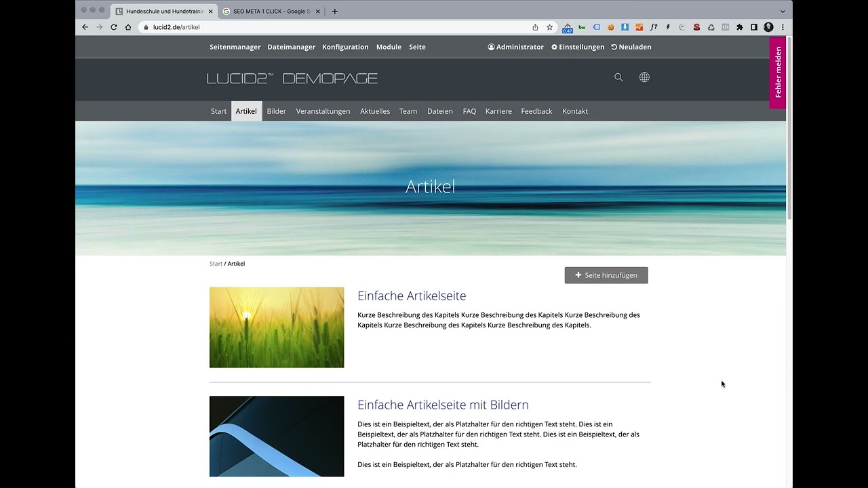Open the Seitenmanager admin menu

[235, 47]
